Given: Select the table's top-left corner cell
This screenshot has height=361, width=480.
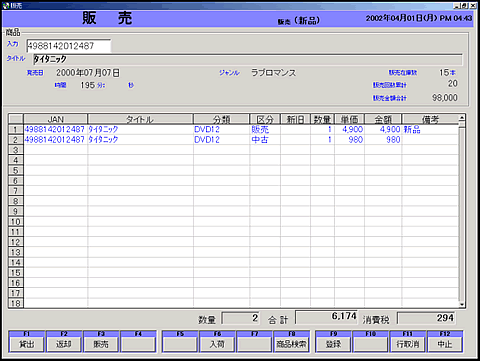Looking at the screenshot, I should 16,119.
